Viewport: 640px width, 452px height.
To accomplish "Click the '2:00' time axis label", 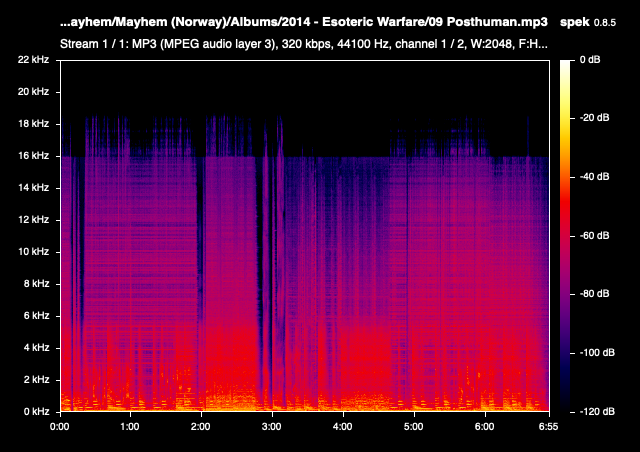I will tap(200, 427).
